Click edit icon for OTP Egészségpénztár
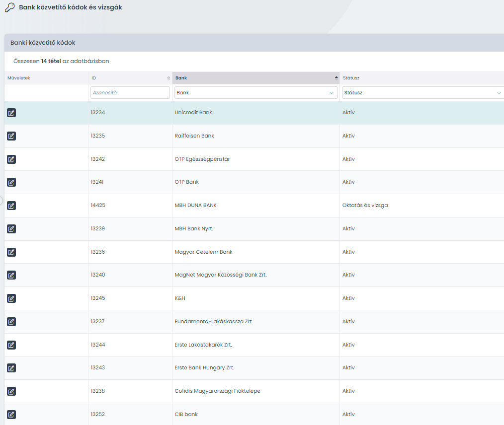The width and height of the screenshot is (504, 425). (11, 159)
